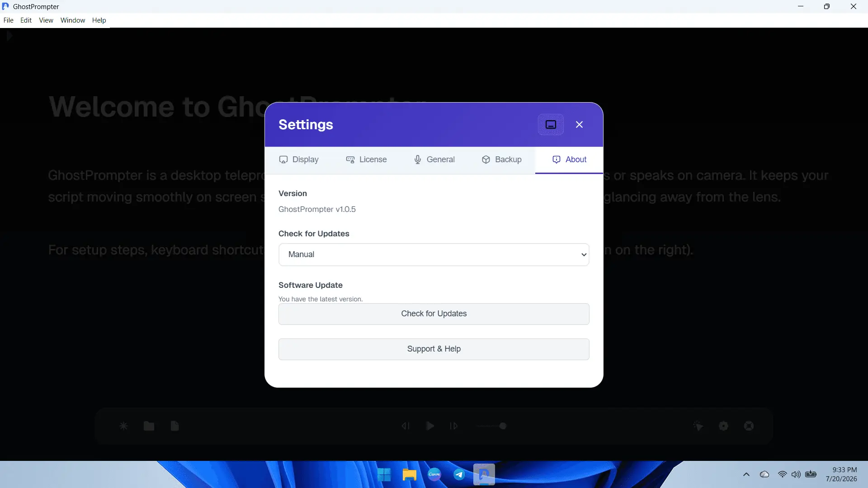Switch to the Display settings tab
Image resolution: width=868 pixels, height=488 pixels.
tap(298, 160)
